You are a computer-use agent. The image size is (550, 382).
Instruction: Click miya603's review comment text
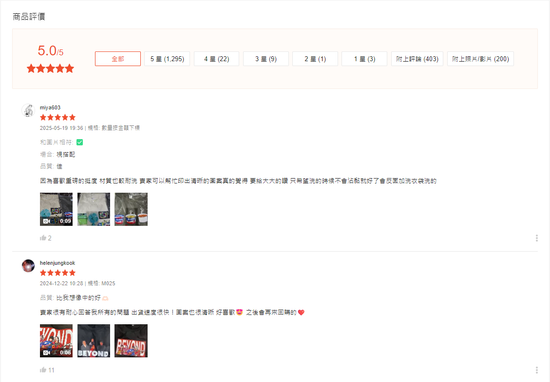tap(238, 181)
